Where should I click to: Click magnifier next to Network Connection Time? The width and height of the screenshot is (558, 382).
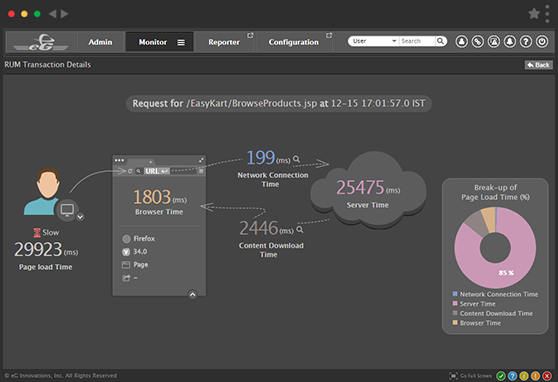296,159
